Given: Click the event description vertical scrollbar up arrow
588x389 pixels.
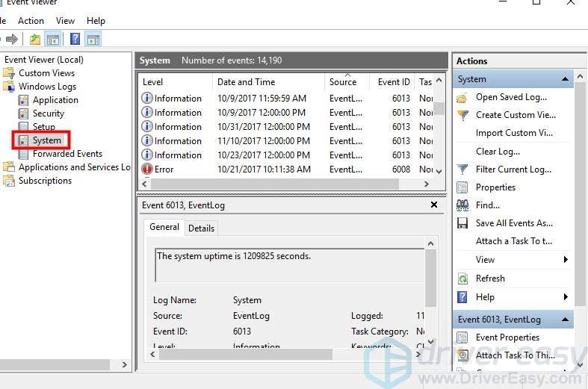Looking at the screenshot, I should coord(431,244).
